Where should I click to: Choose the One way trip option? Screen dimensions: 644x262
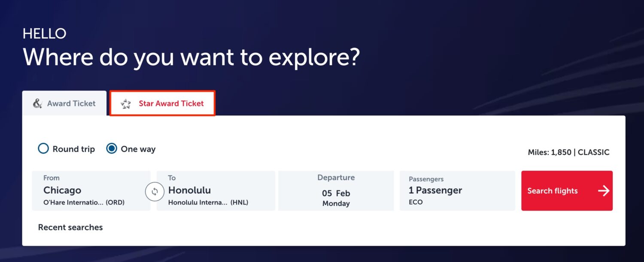[112, 149]
